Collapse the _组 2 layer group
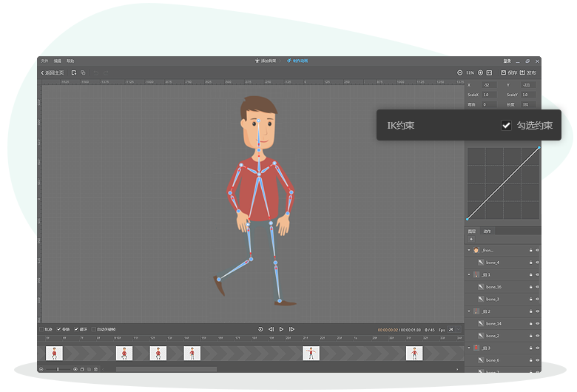577x392 pixels. (x=468, y=311)
